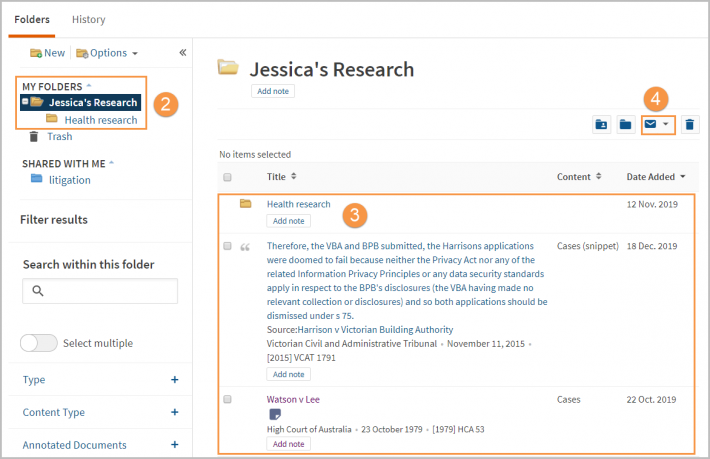The image size is (710, 459).
Task: Sort the list by Title column
Action: (281, 177)
